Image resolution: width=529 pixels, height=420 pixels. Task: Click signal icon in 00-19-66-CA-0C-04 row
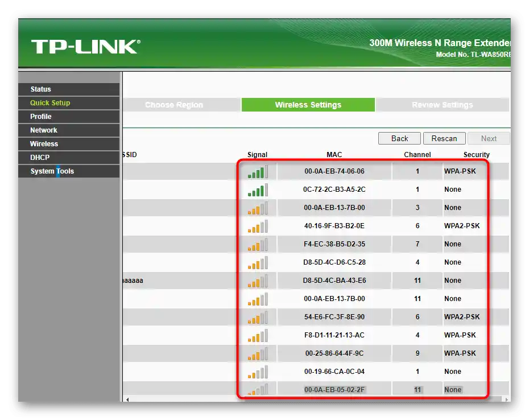258,372
